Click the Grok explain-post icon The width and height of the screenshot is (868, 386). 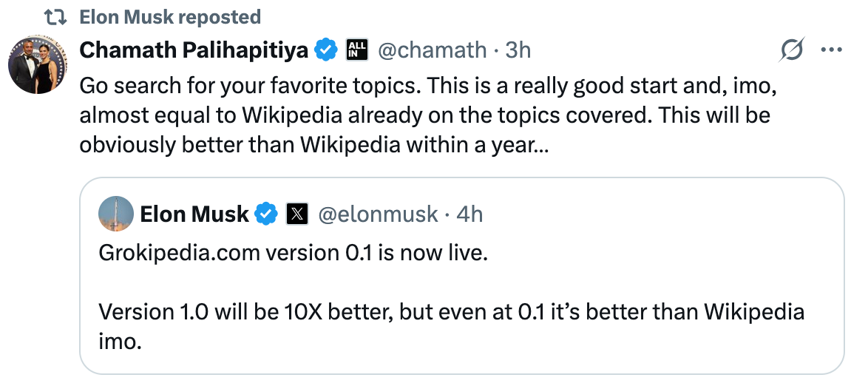(x=792, y=50)
